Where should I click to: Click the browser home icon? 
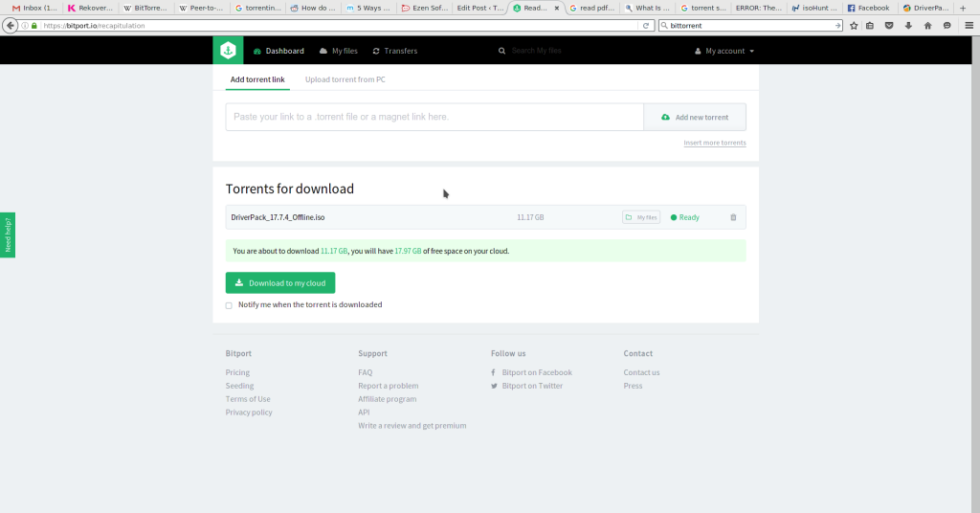tap(927, 26)
